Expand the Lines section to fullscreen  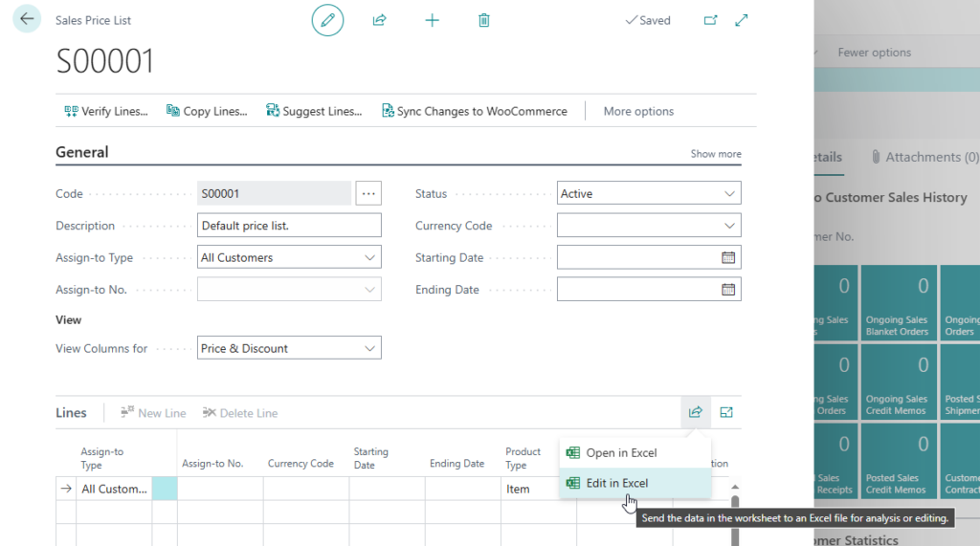726,412
